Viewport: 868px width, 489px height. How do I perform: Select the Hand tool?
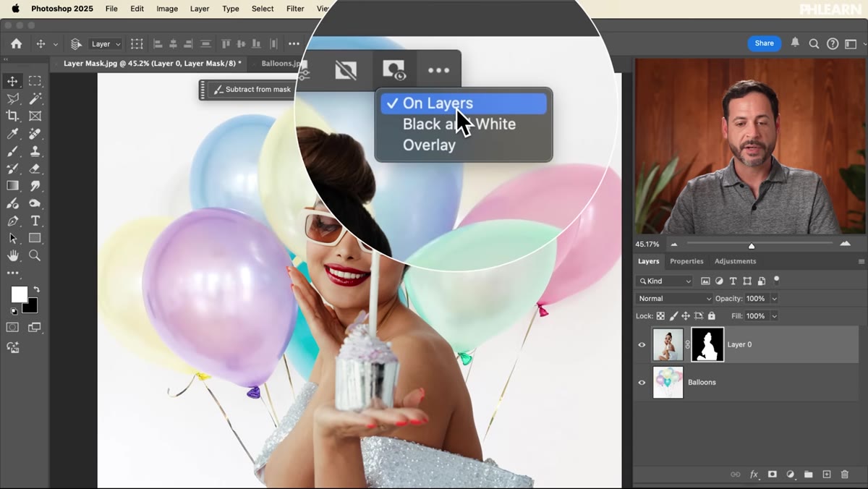[x=12, y=255]
